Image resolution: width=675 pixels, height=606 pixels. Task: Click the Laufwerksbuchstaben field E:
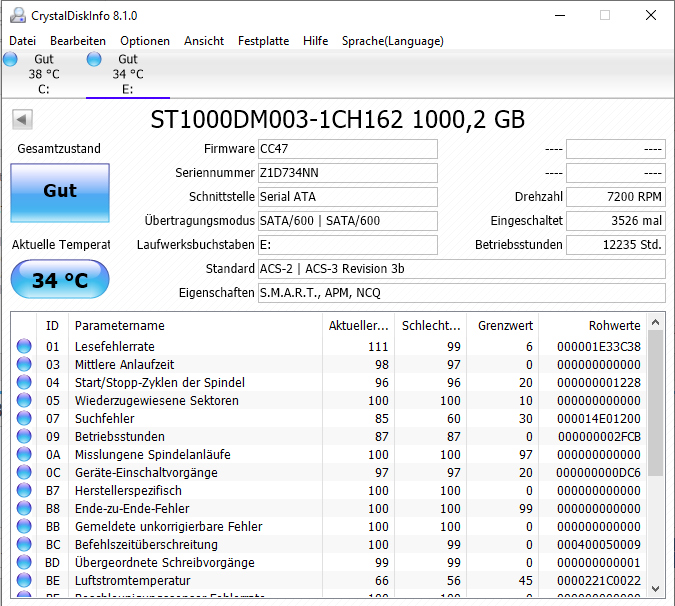[348, 245]
